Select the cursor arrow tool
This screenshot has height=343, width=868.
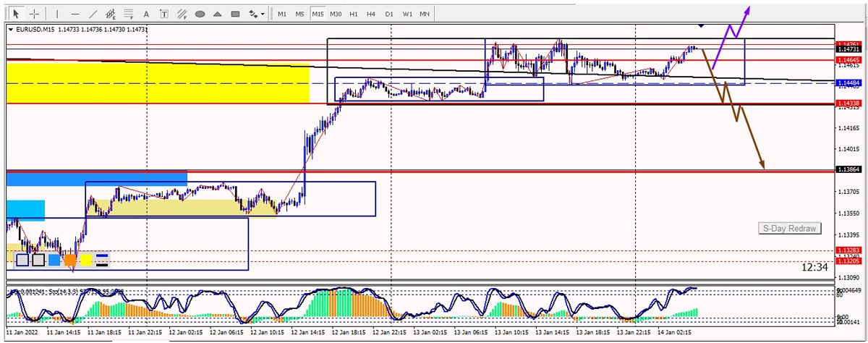point(16,14)
